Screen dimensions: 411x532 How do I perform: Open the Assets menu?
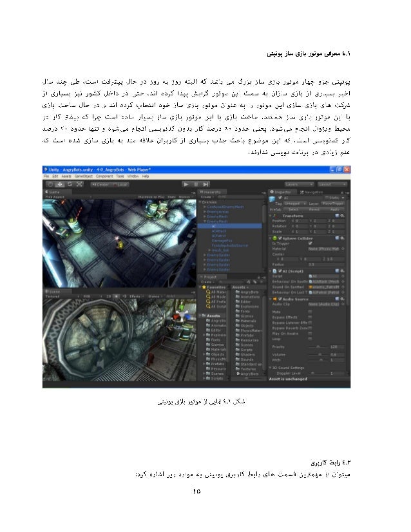click(x=66, y=176)
